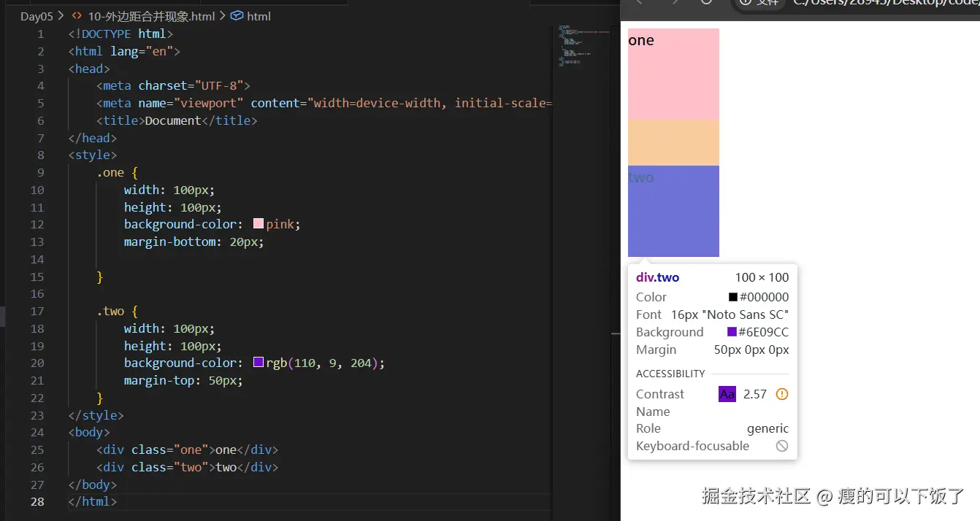
Task: Click the closing </head> tag
Action: click(93, 138)
